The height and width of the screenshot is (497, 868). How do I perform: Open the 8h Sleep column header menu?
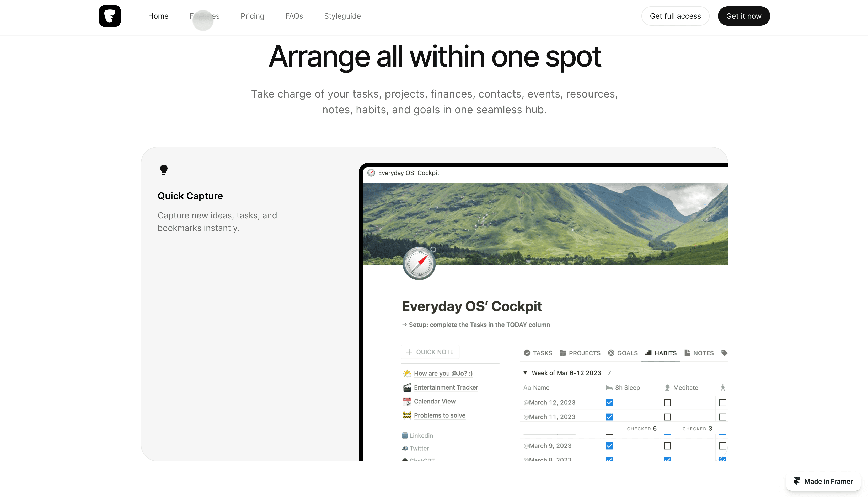pyautogui.click(x=627, y=387)
